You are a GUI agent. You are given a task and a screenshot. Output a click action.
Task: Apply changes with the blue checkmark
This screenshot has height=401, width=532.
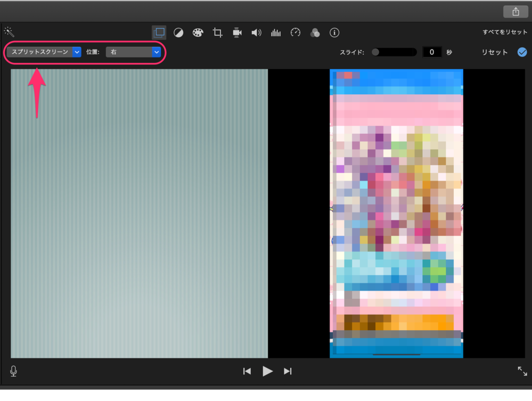pos(522,52)
